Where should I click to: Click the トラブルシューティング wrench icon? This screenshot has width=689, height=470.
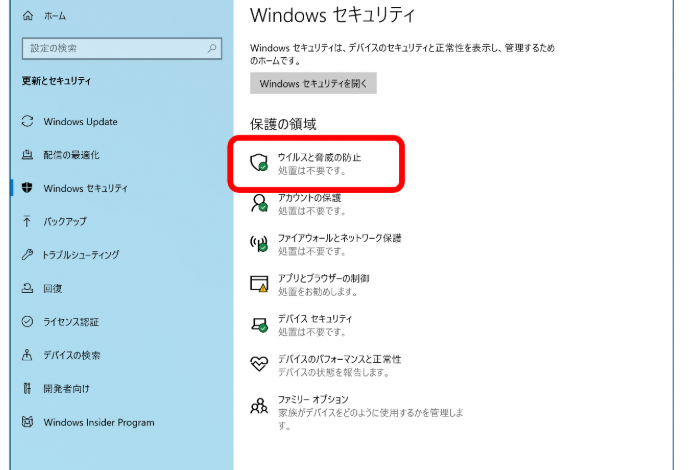tap(27, 254)
